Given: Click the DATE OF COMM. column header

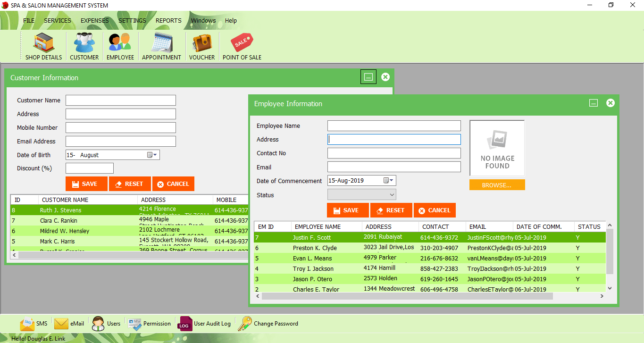Looking at the screenshot, I should [x=543, y=226].
